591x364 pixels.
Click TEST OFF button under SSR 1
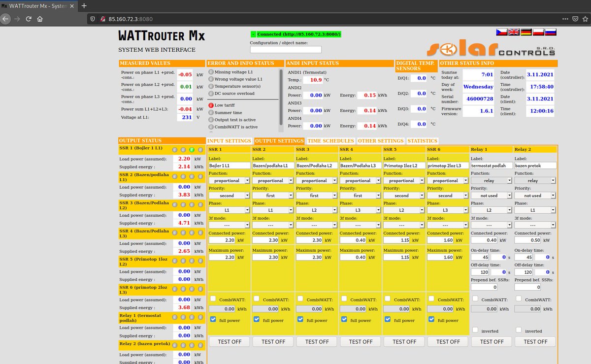(x=230, y=341)
